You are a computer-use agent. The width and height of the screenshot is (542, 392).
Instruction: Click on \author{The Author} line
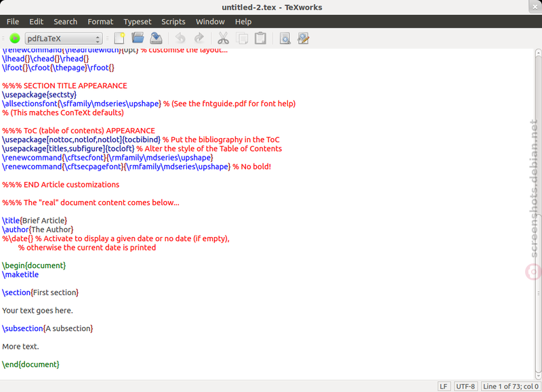[38, 230]
